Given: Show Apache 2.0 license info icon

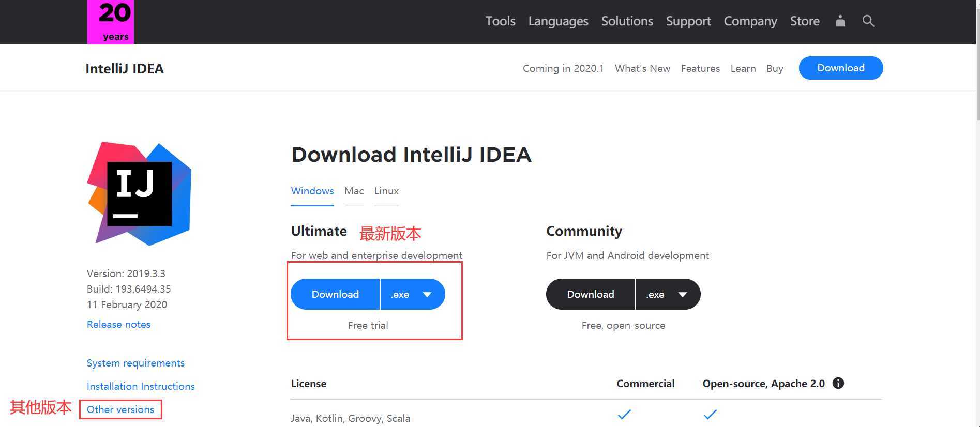Looking at the screenshot, I should pyautogui.click(x=838, y=383).
